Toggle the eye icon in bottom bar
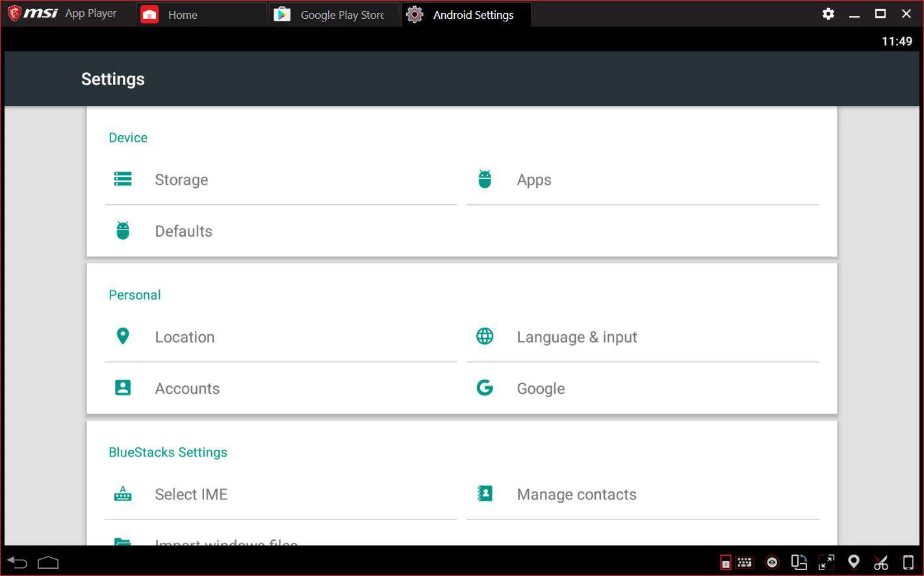Image resolution: width=924 pixels, height=576 pixels. (x=772, y=562)
